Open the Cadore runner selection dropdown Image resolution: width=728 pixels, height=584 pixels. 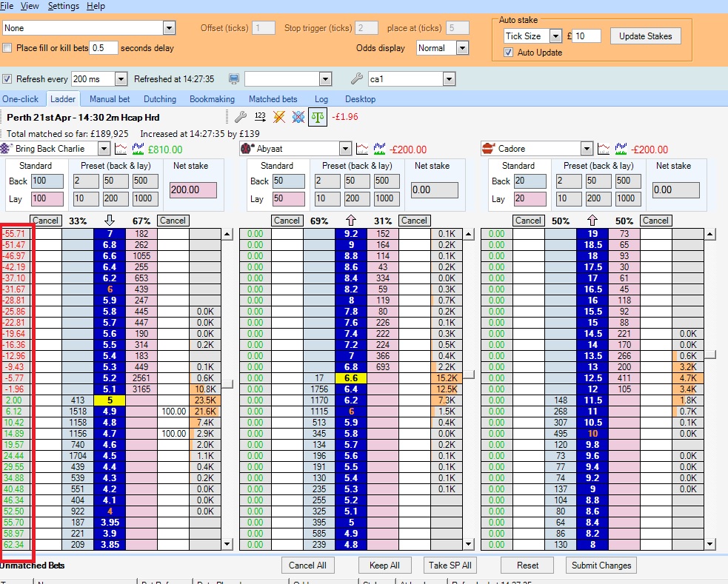point(587,149)
